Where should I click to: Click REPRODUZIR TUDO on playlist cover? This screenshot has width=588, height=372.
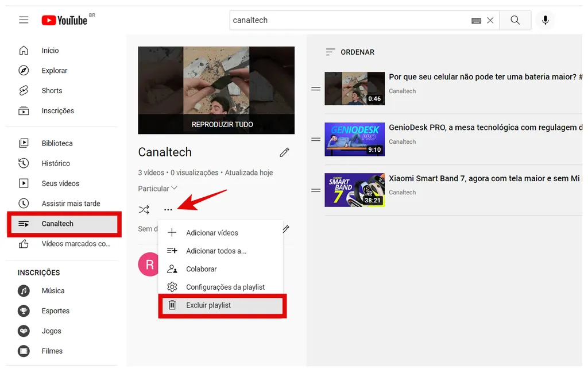(x=222, y=124)
